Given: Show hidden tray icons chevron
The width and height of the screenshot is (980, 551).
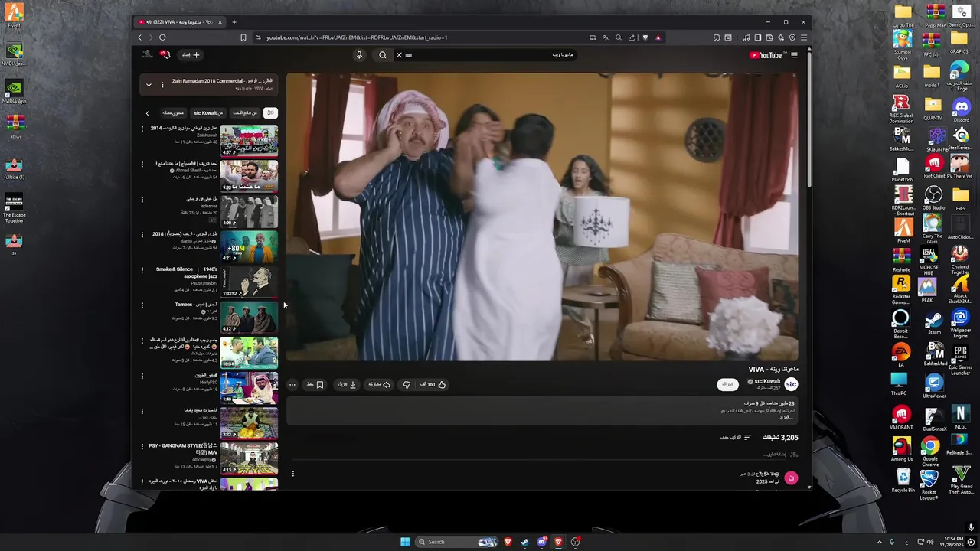Looking at the screenshot, I should (879, 542).
